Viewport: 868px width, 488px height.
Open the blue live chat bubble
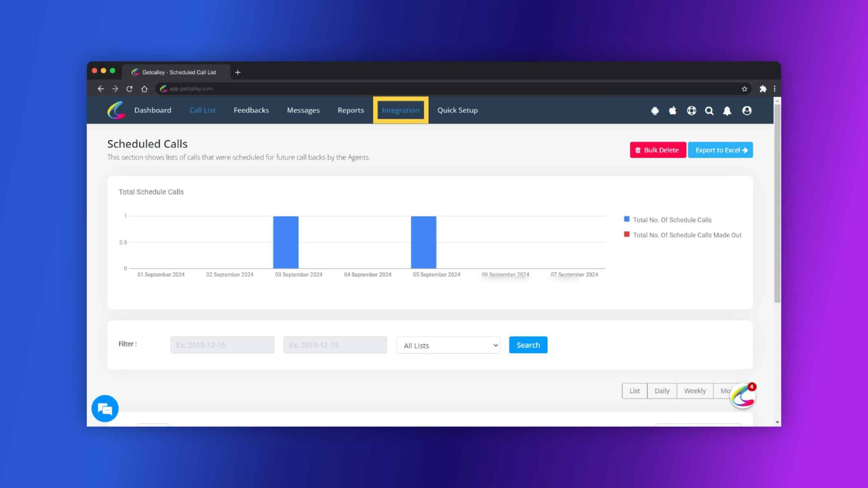click(x=105, y=408)
